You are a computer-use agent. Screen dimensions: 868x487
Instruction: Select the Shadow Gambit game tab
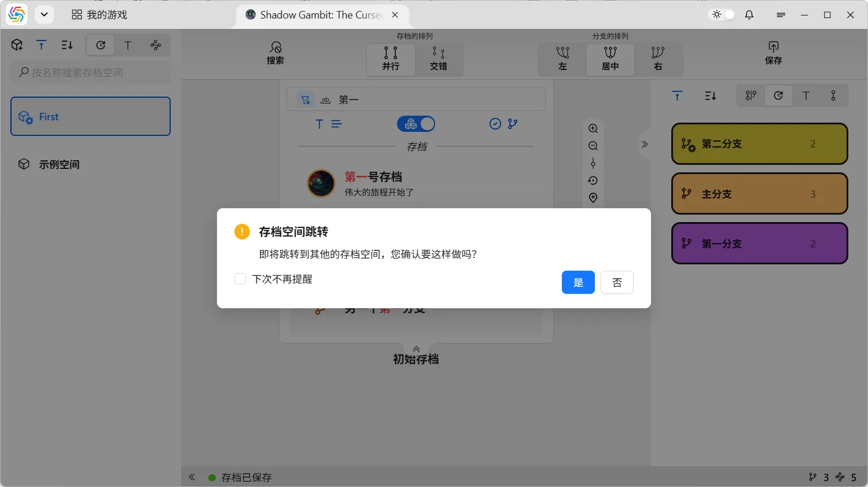coord(315,15)
